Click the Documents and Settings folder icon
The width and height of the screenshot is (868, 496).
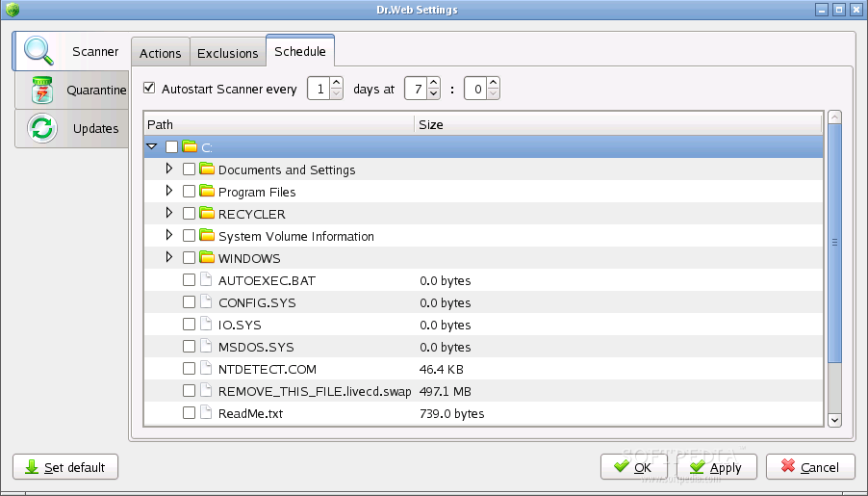coord(207,169)
